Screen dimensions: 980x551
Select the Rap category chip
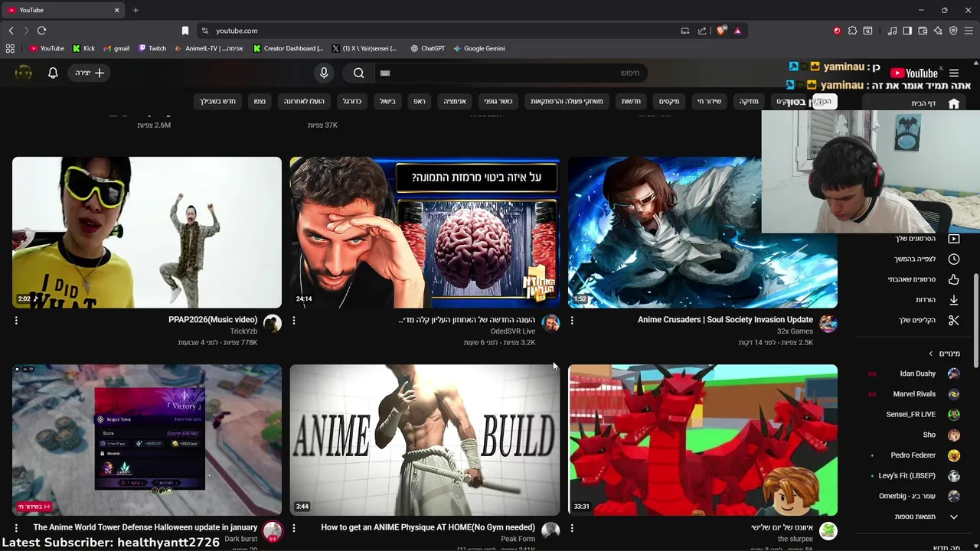tap(420, 101)
